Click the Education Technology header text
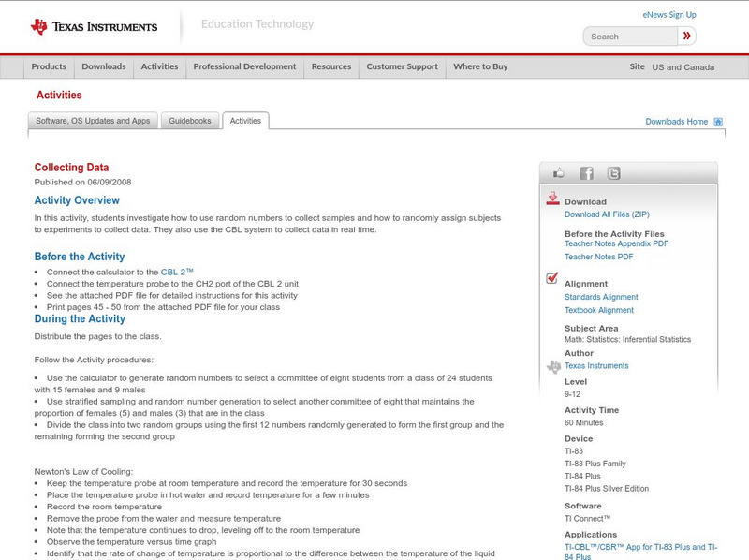Image resolution: width=749 pixels, height=560 pixels. [257, 24]
